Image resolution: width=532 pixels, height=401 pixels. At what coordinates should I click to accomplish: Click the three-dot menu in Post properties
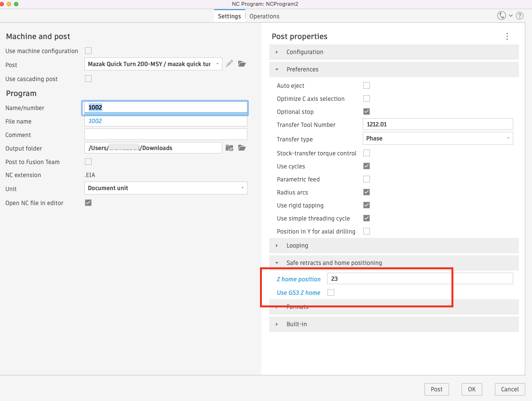(507, 36)
